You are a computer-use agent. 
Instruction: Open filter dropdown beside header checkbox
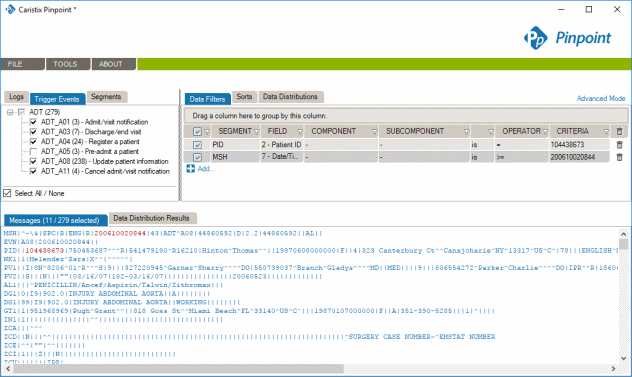(207, 132)
